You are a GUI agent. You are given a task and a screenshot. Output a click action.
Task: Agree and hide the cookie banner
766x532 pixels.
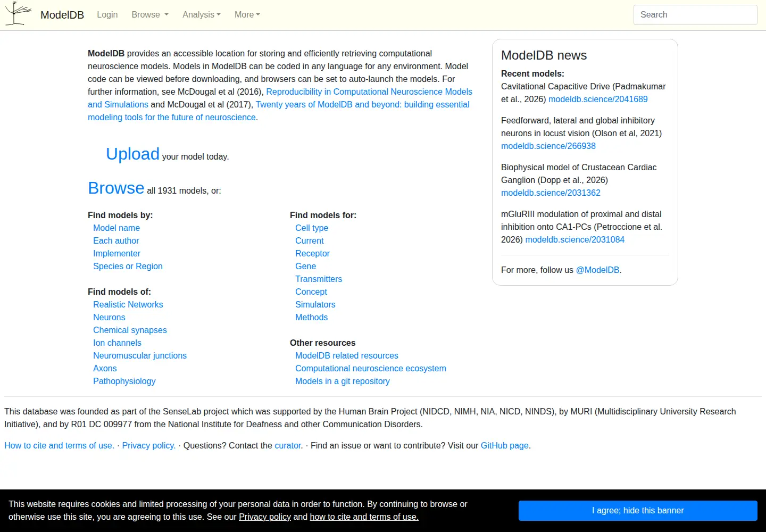click(x=638, y=511)
